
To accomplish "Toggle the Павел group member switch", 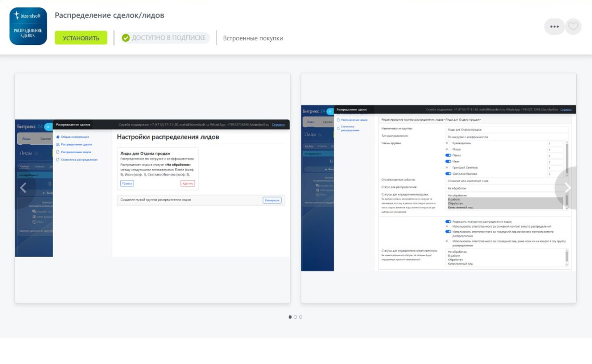I will (448, 155).
